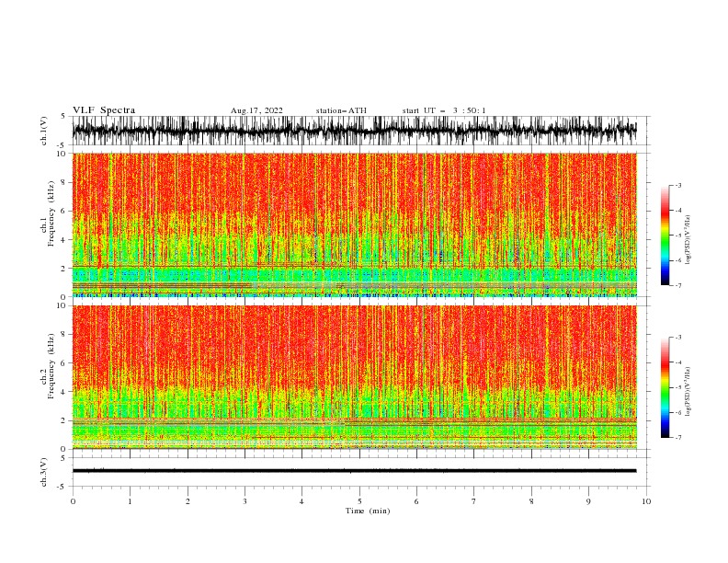The width and height of the screenshot is (728, 563).
Task: Click the ch.2 "Frequency (kHz)" axis label
Action: (x=51, y=365)
